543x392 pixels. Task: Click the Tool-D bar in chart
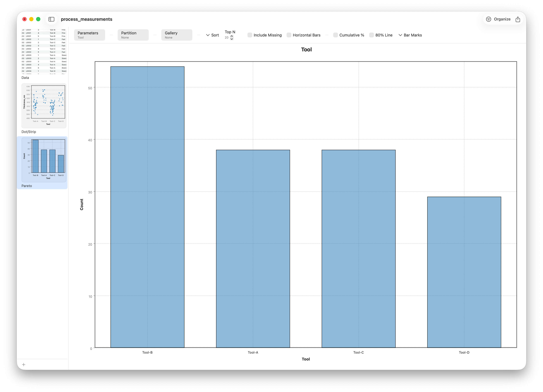(464, 272)
